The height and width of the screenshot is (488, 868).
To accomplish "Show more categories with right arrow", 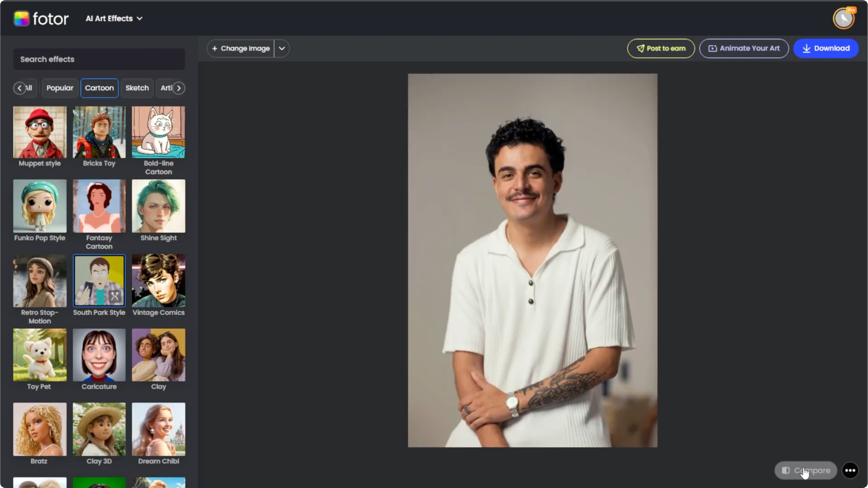I will click(x=179, y=88).
